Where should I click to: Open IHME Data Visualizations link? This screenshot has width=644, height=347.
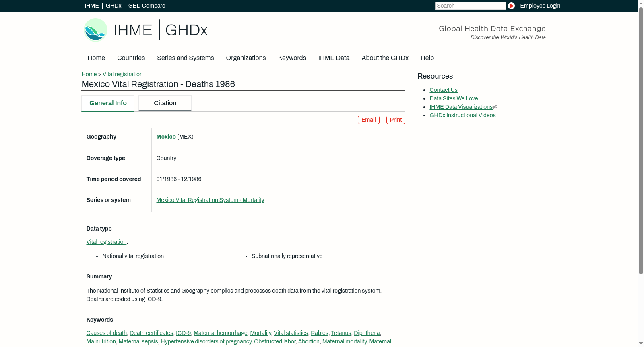(x=461, y=107)
